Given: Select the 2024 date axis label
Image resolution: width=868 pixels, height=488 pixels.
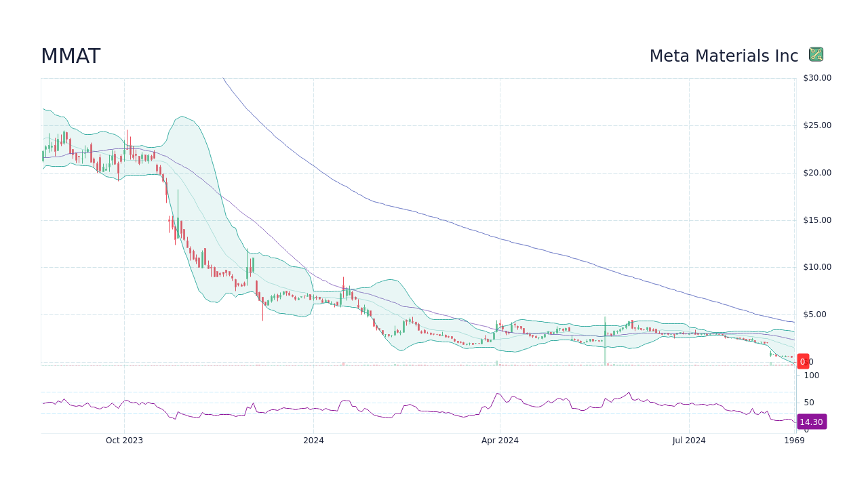Looking at the screenshot, I should [x=313, y=440].
